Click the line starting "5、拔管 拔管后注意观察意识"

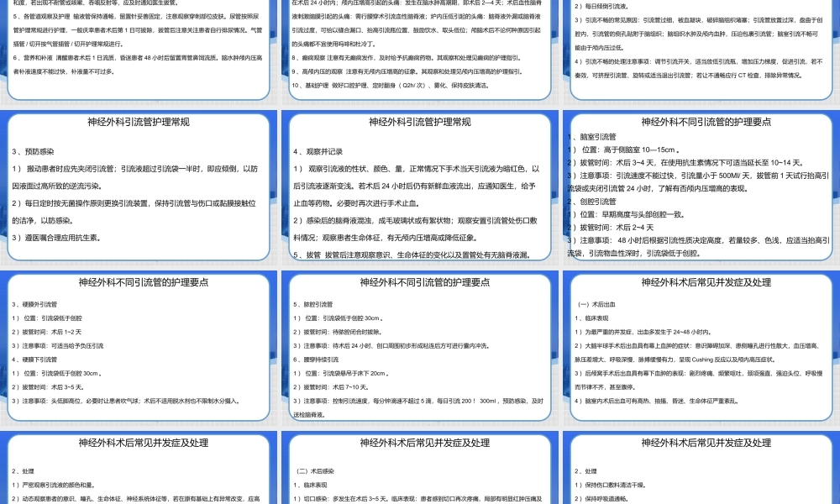(412, 255)
